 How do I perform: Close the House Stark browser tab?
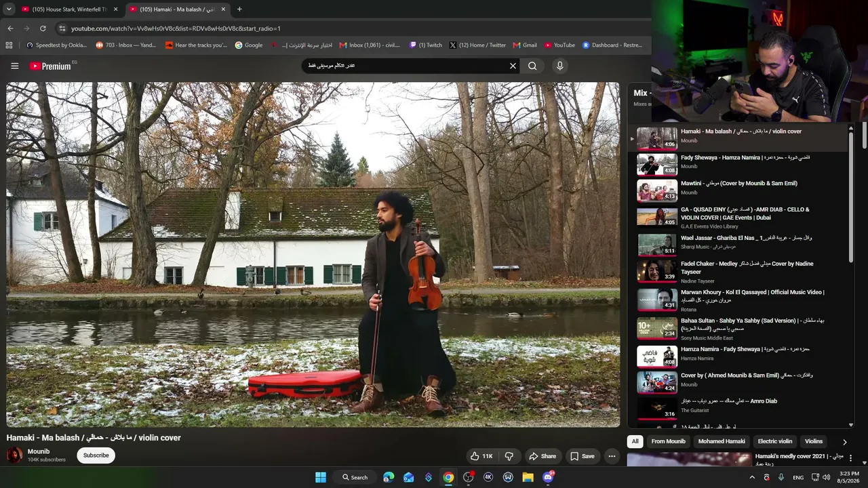click(115, 9)
